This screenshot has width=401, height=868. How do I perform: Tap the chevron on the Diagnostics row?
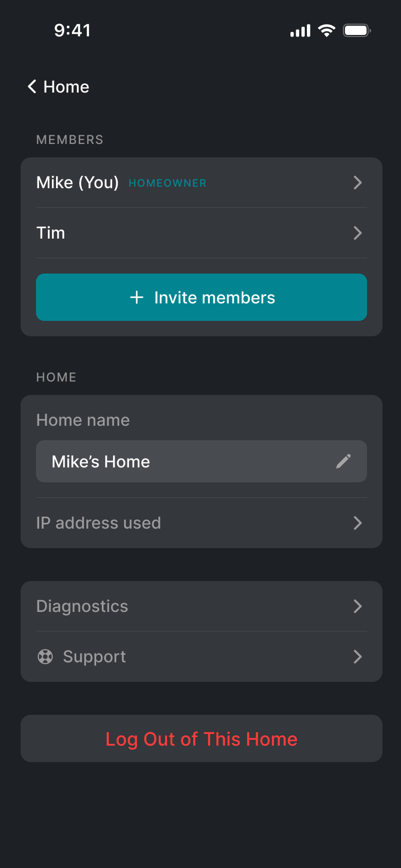[x=358, y=606]
